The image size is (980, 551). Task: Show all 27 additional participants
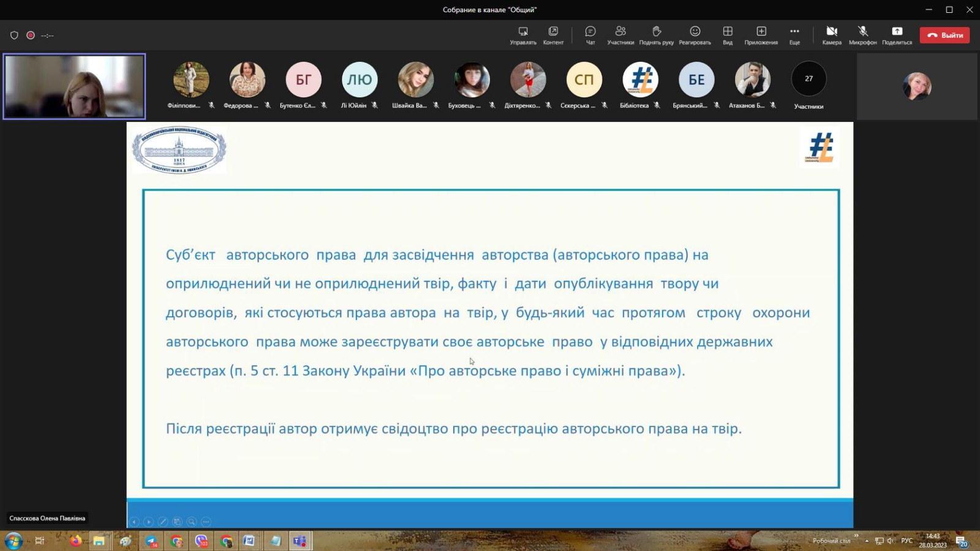(x=809, y=79)
